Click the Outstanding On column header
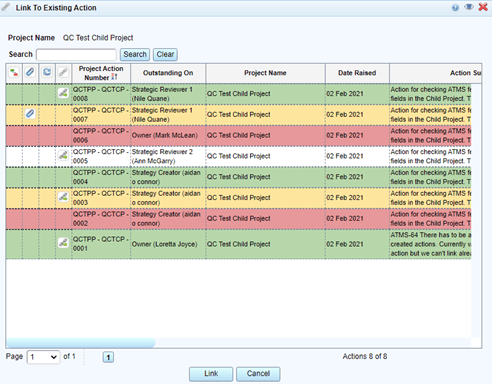 pyautogui.click(x=168, y=73)
